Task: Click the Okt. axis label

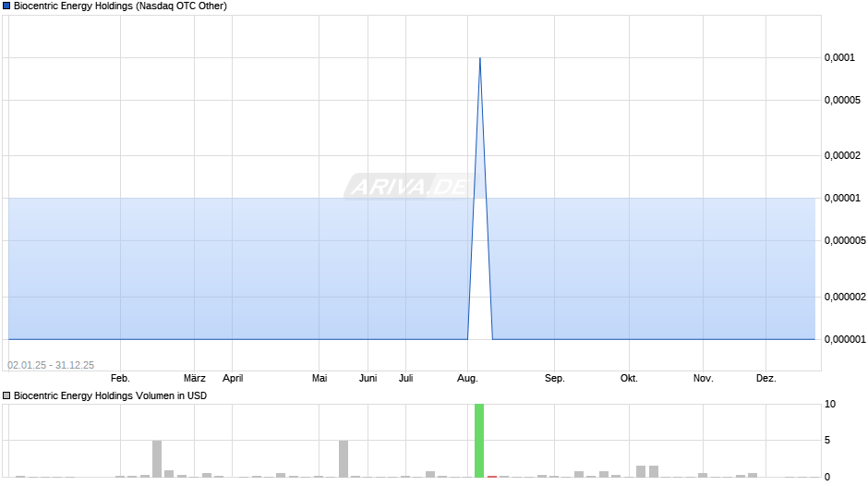Action: point(629,378)
